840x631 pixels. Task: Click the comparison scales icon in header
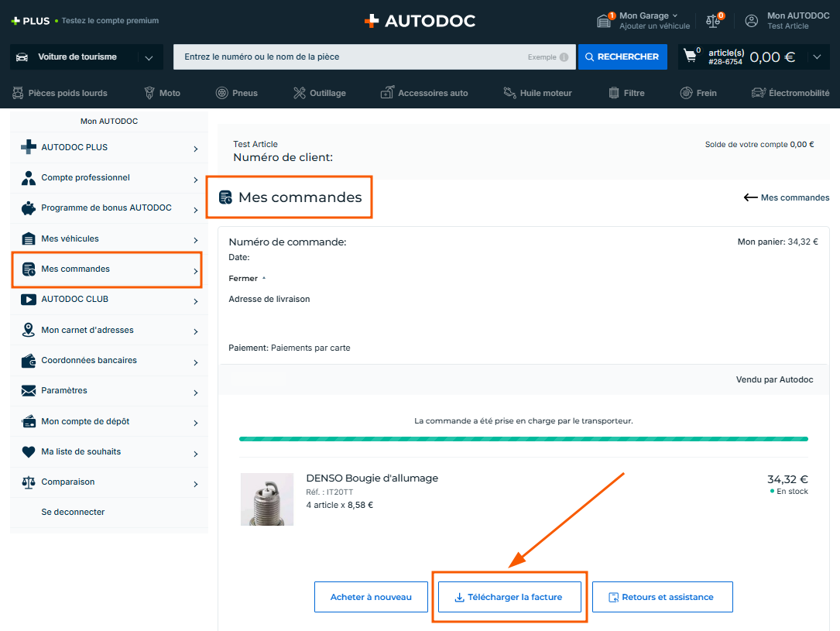pyautogui.click(x=713, y=21)
